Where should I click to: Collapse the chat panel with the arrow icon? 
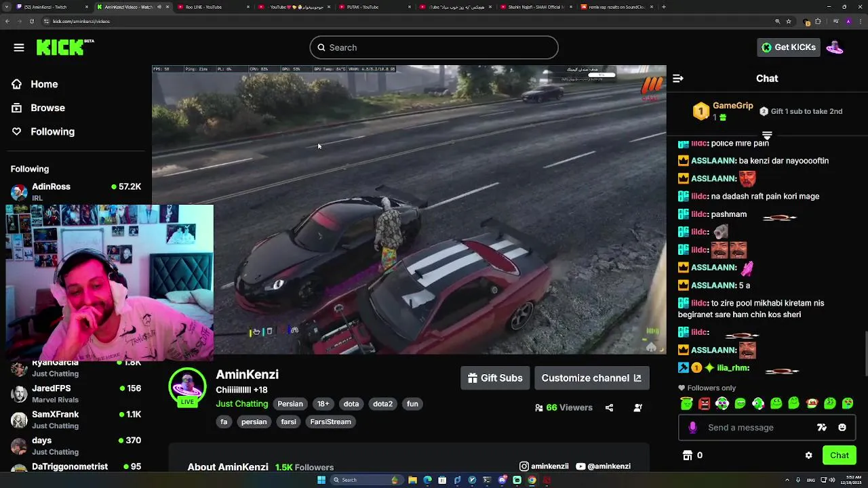pos(677,79)
